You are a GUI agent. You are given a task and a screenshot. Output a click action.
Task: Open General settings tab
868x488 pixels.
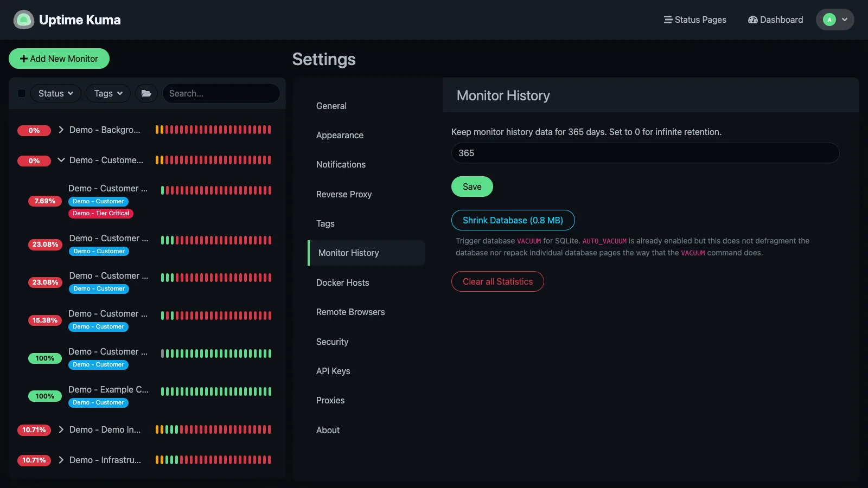366,106
